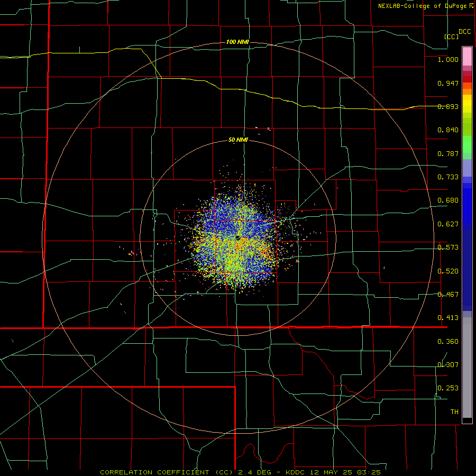Viewport: 476px width, 476px height.
Task: Select the 0.467 scale value
Action: (448, 295)
